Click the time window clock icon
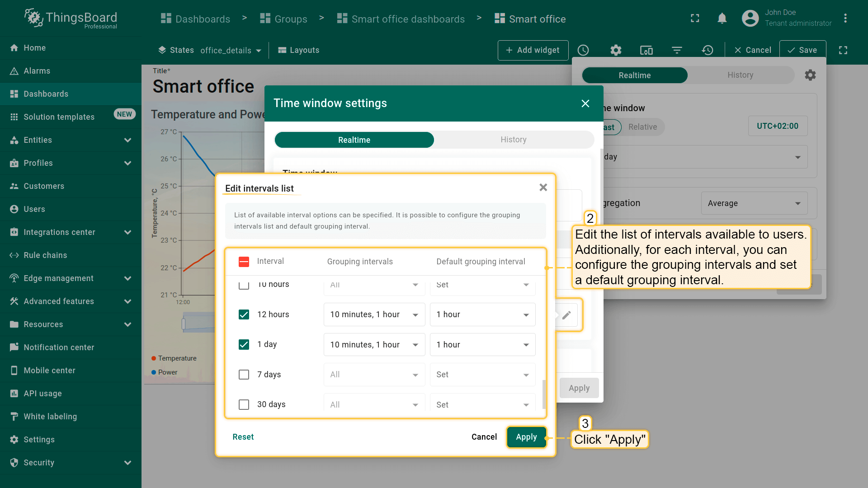Viewport: 868px width, 488px height. 583,50
